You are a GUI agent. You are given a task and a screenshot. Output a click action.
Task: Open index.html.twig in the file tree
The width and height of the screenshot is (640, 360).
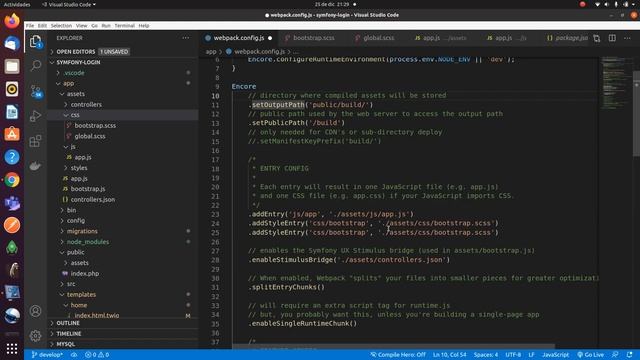tap(97, 316)
